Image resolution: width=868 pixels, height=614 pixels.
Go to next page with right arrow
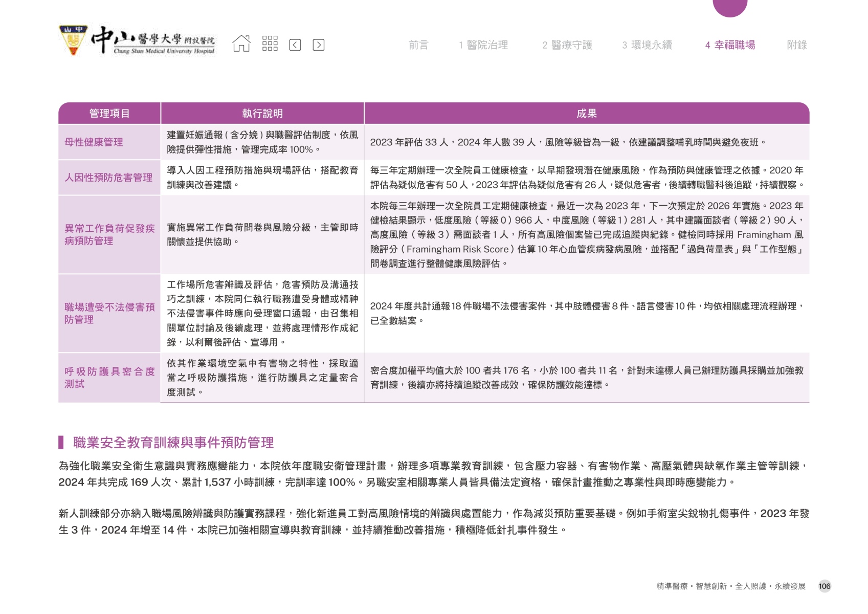[318, 45]
